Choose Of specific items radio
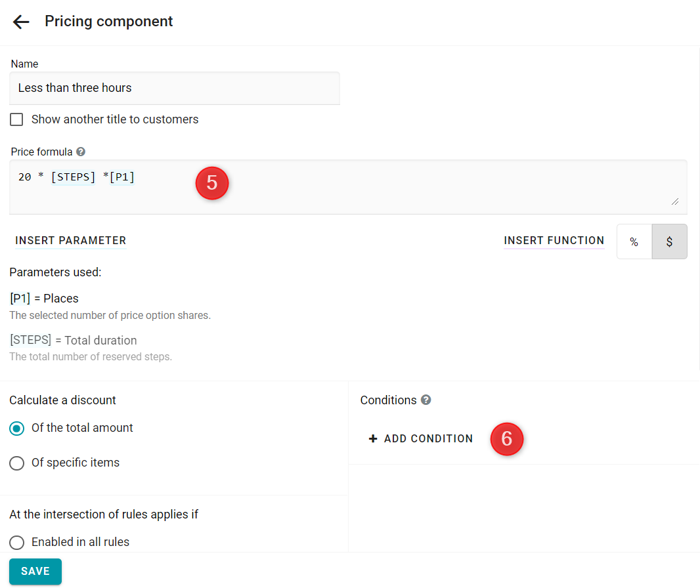700x588 pixels. pyautogui.click(x=17, y=463)
